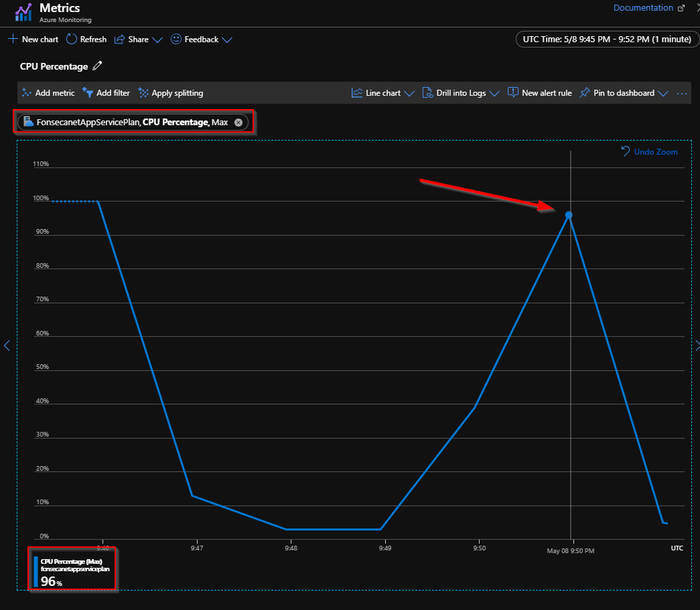Remove the CPU Percentage Max metric pill
Screen dimensions: 700x610
(x=238, y=122)
